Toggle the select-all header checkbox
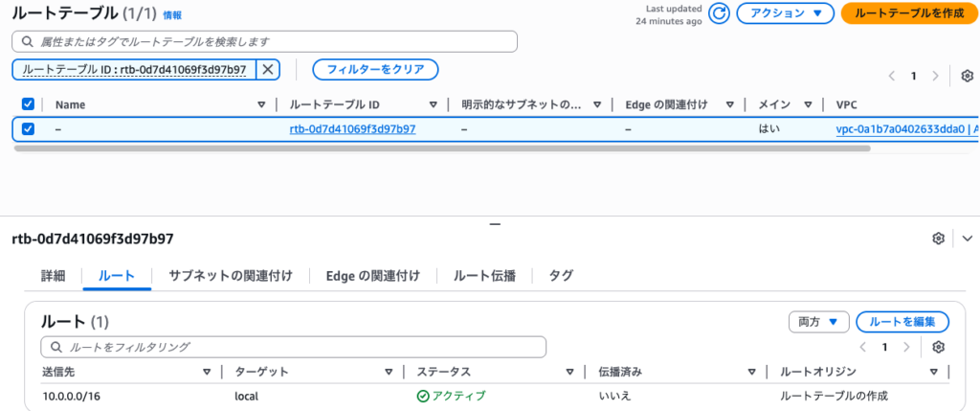The image size is (980, 411). (28, 104)
